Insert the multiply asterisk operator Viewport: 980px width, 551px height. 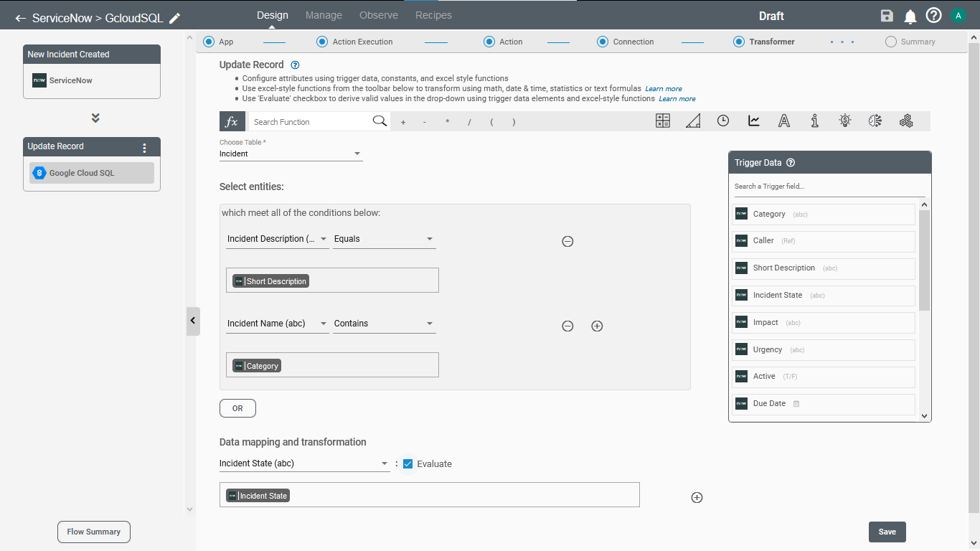point(447,122)
